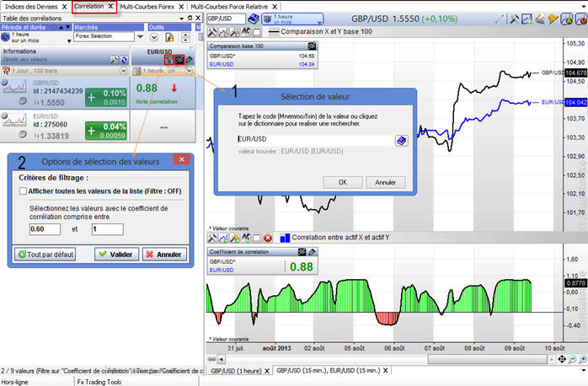Screen dimensions: 588x386
Task: Click the locked document icon under Outils
Action: [x=169, y=37]
